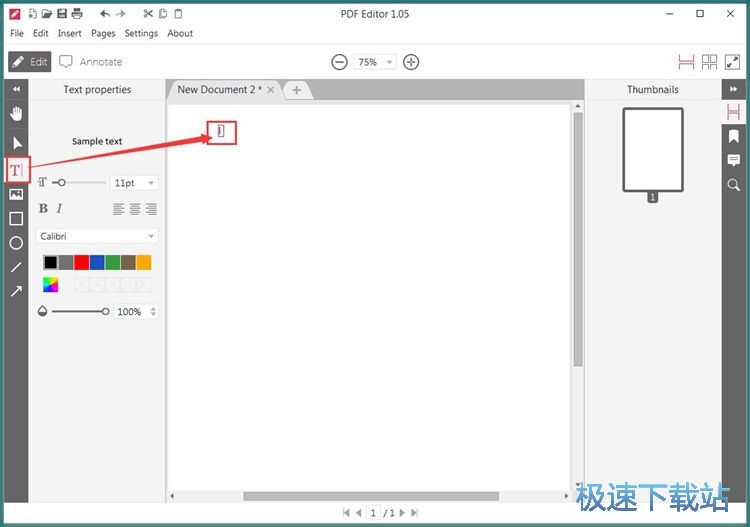Zoom in with the plus button
The height and width of the screenshot is (527, 750).
411,62
